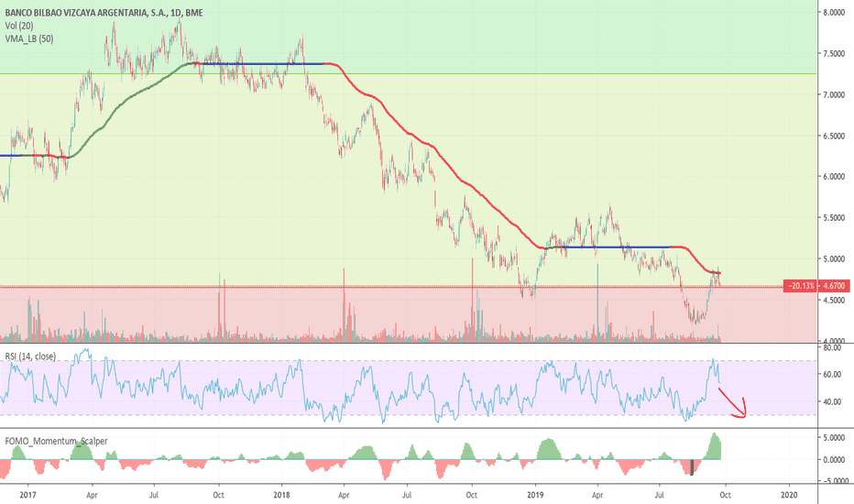854x504 pixels.
Task: Click the 2017 label on time axis
Action: 27,495
